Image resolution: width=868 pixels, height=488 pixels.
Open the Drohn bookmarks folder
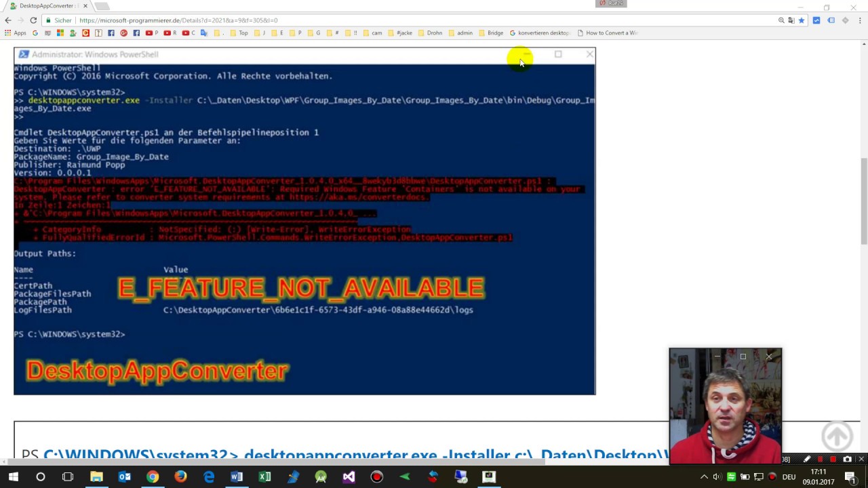point(430,33)
